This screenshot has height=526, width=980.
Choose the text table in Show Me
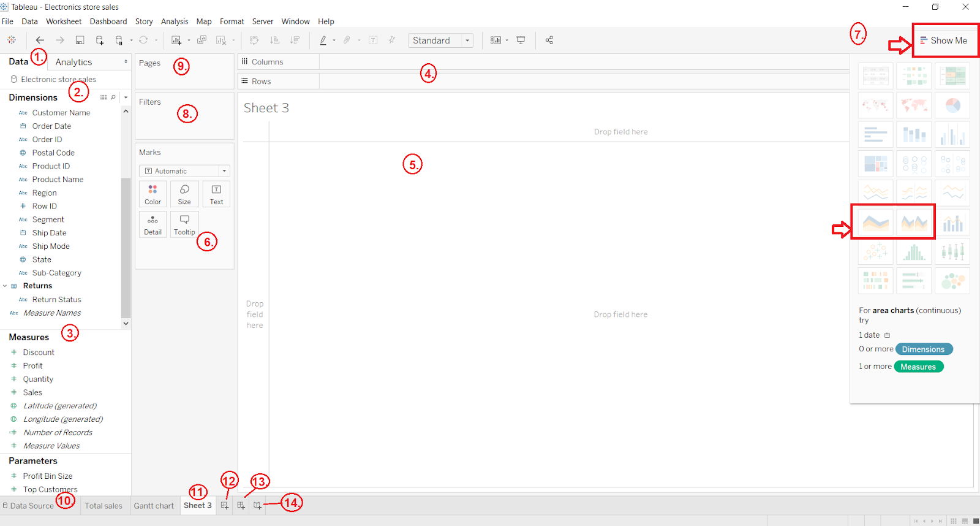[876, 76]
